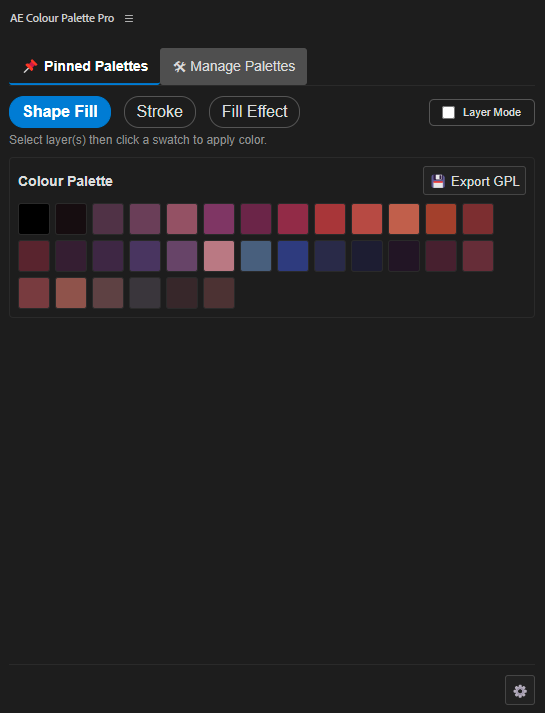Viewport: 545px width, 713px height.
Task: Click the 'Select layer(s) then click a swatch' hint
Action: pyautogui.click(x=138, y=140)
